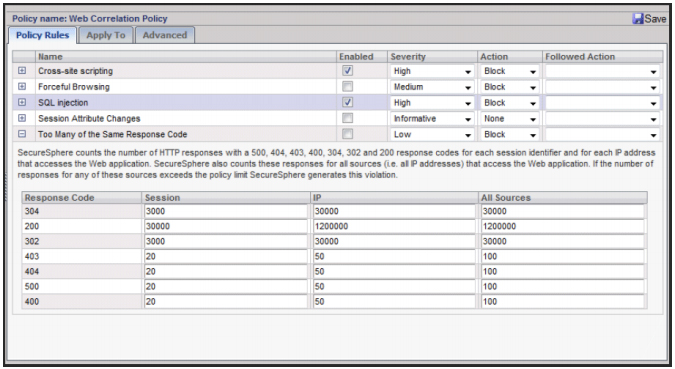The width and height of the screenshot is (675, 369).
Task: Expand the Cross-site scripting rule
Action: tap(22, 71)
